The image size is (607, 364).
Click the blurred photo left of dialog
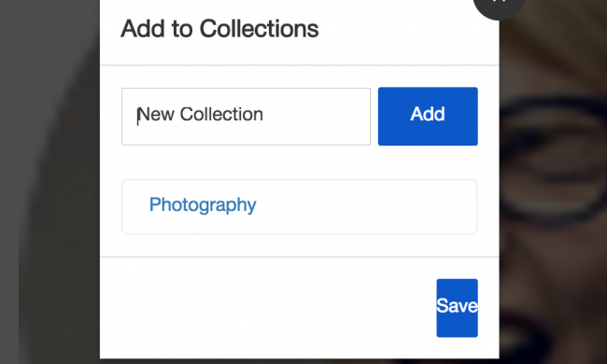pyautogui.click(x=49, y=182)
